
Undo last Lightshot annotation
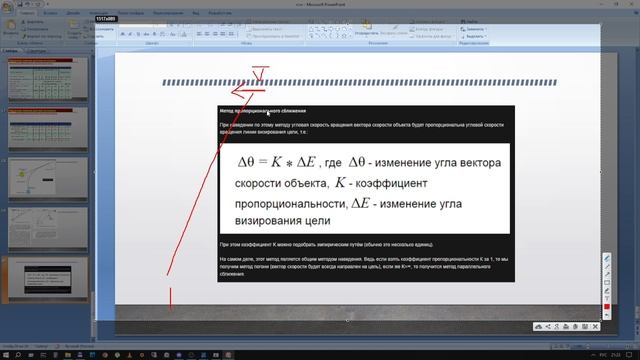click(x=607, y=315)
